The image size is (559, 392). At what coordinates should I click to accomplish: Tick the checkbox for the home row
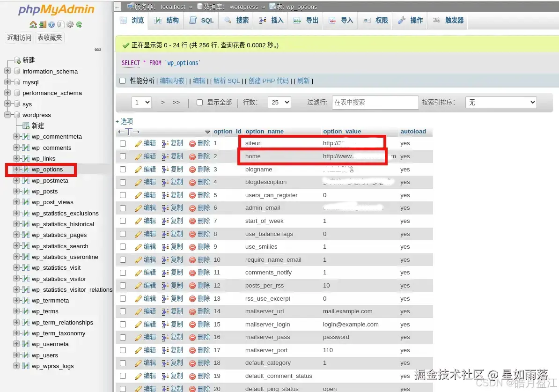click(123, 156)
